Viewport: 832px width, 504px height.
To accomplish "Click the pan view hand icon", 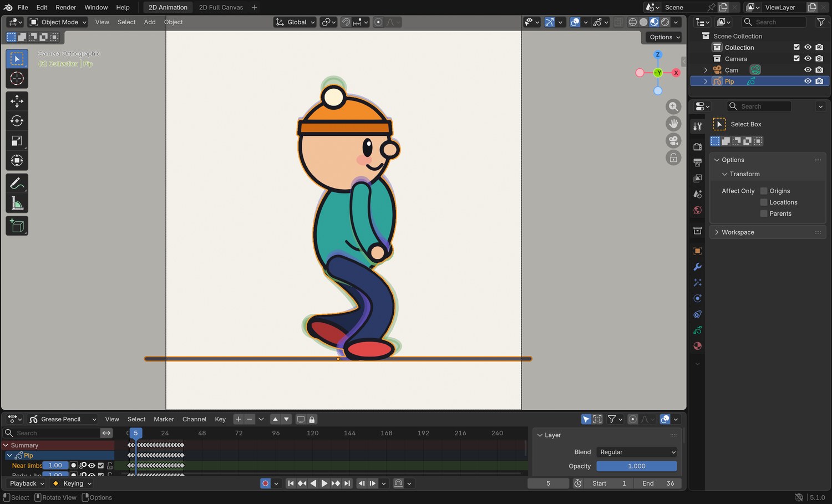I will coord(673,124).
